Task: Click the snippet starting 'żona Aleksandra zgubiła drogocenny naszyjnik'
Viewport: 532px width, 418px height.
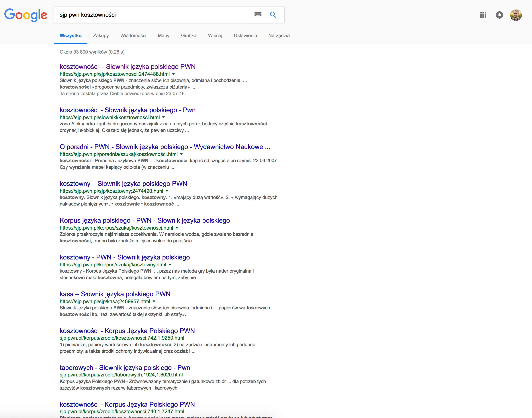Action: pos(163,127)
